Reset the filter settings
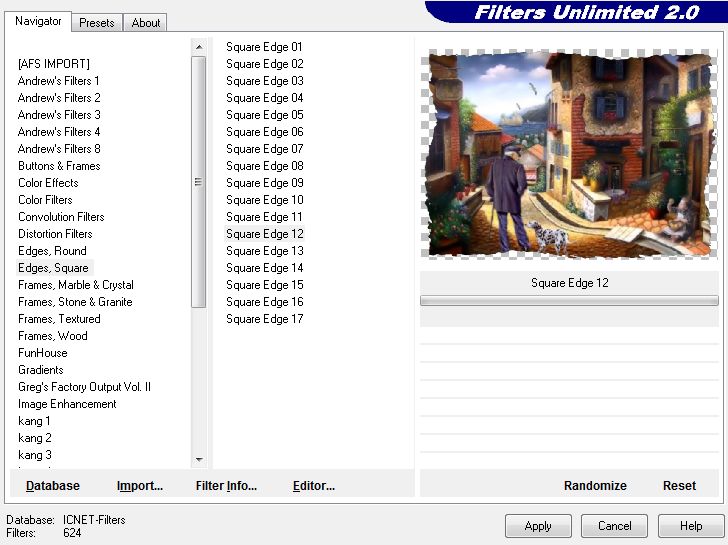728x545 pixels. click(x=679, y=486)
